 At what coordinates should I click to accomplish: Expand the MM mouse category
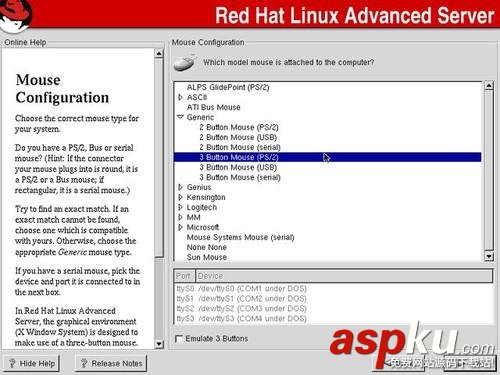point(180,217)
